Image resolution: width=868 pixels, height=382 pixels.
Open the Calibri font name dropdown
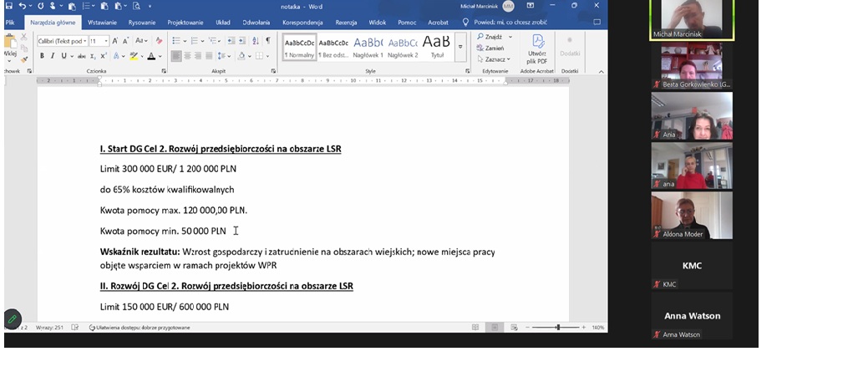coord(61,41)
